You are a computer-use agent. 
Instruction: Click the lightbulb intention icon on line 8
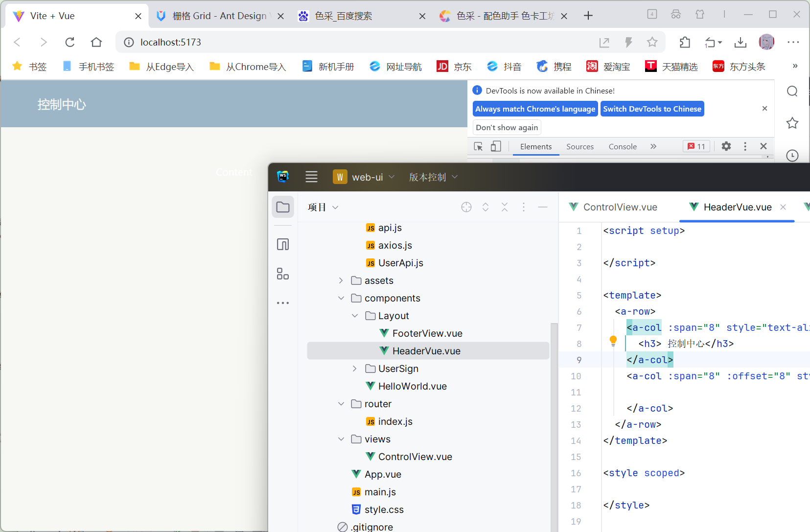click(x=613, y=341)
